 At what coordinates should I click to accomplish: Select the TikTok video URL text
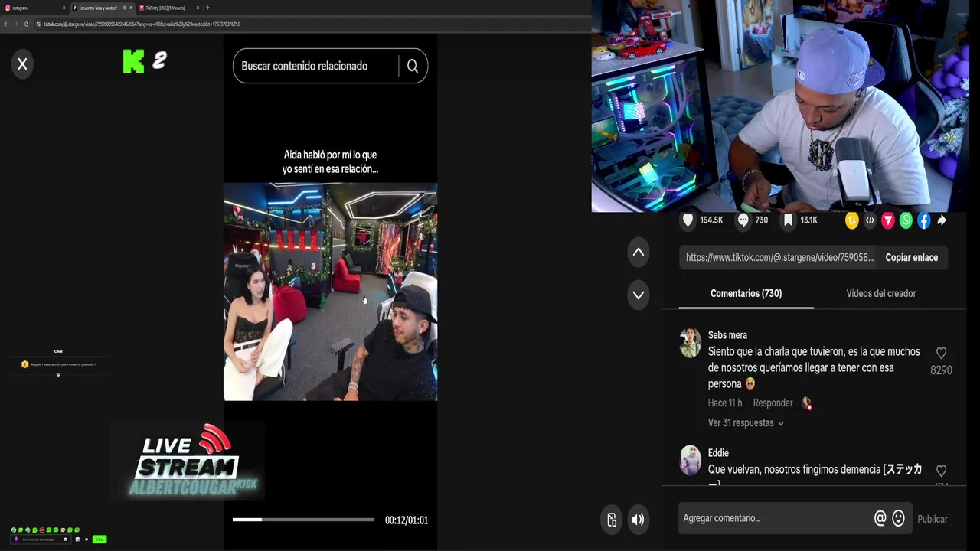(779, 258)
